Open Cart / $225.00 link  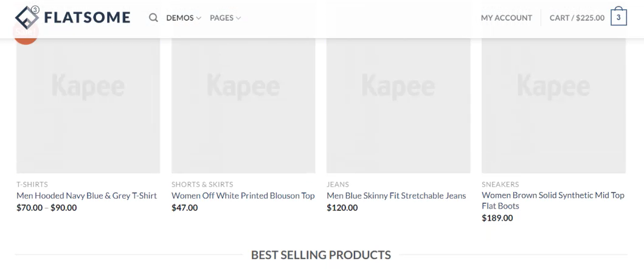[x=576, y=18]
